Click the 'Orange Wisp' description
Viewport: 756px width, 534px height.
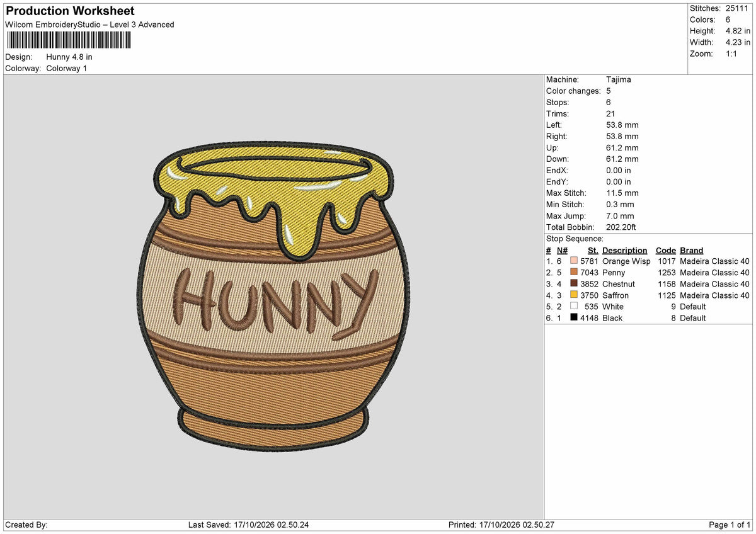(x=626, y=261)
